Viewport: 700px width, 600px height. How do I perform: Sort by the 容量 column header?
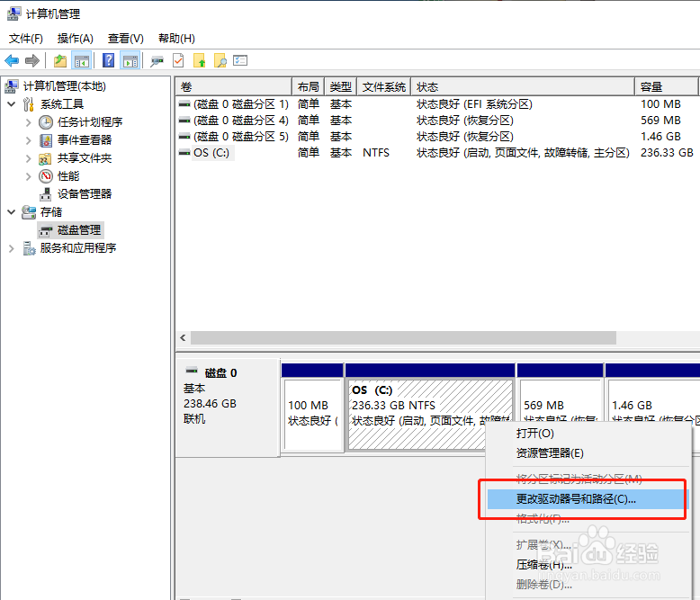[x=666, y=86]
